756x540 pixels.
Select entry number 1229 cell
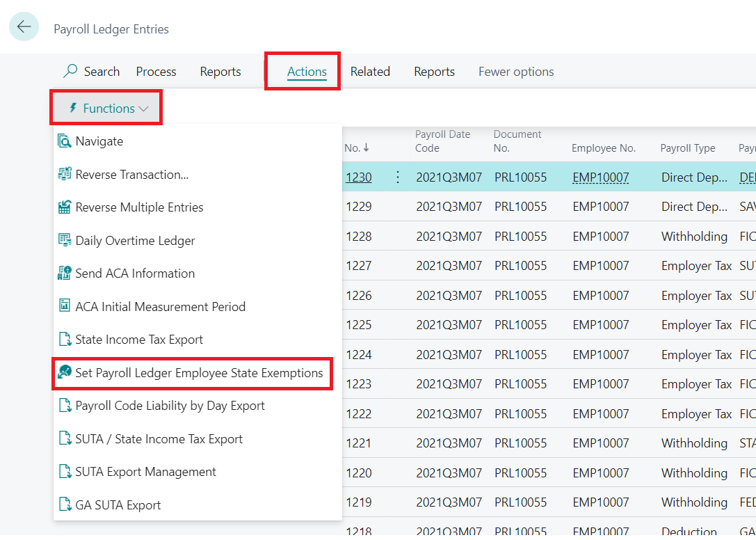(359, 207)
